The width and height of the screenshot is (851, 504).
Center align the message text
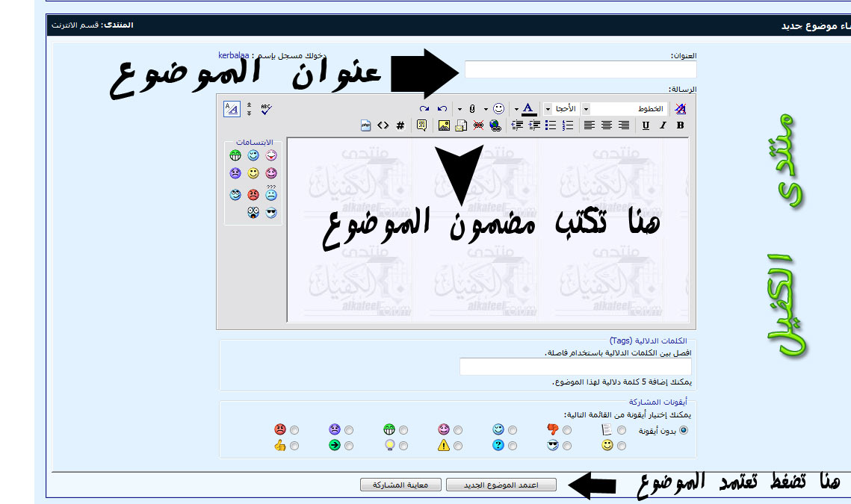click(x=607, y=125)
